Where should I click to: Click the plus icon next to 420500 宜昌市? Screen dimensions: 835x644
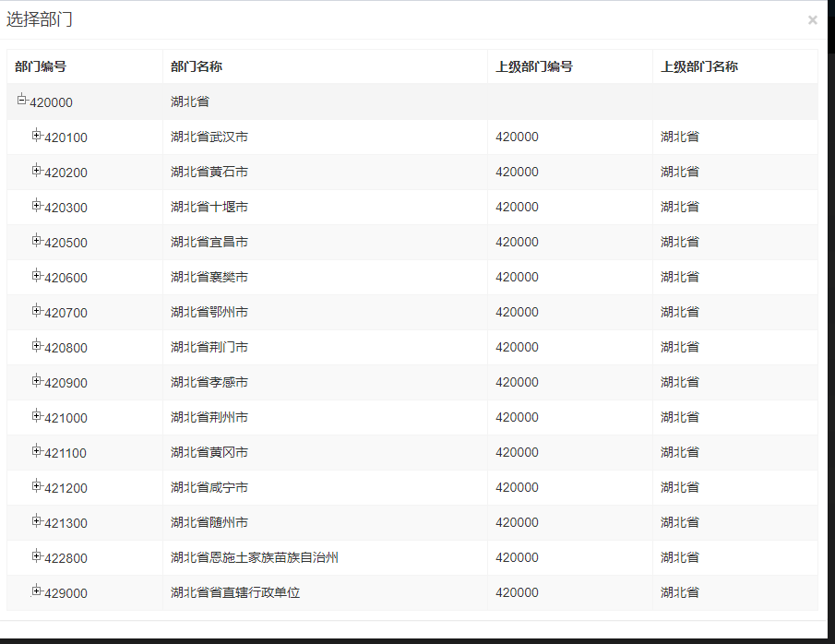[36, 242]
